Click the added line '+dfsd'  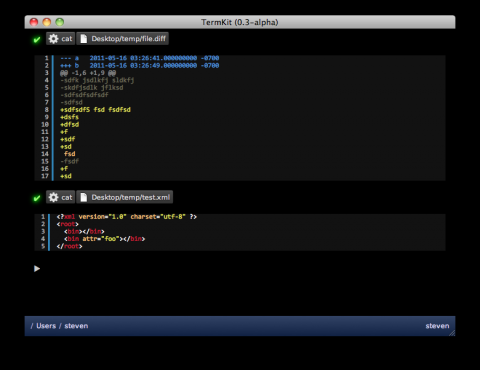[70, 124]
